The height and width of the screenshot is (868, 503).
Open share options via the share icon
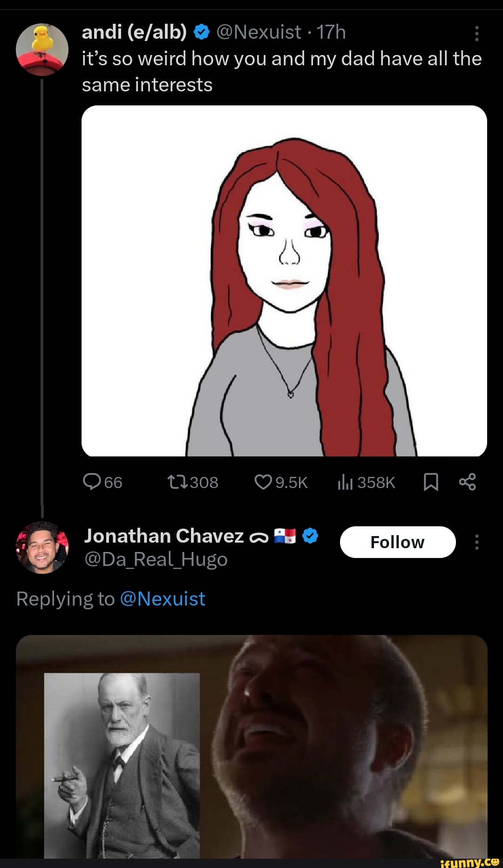[x=469, y=482]
